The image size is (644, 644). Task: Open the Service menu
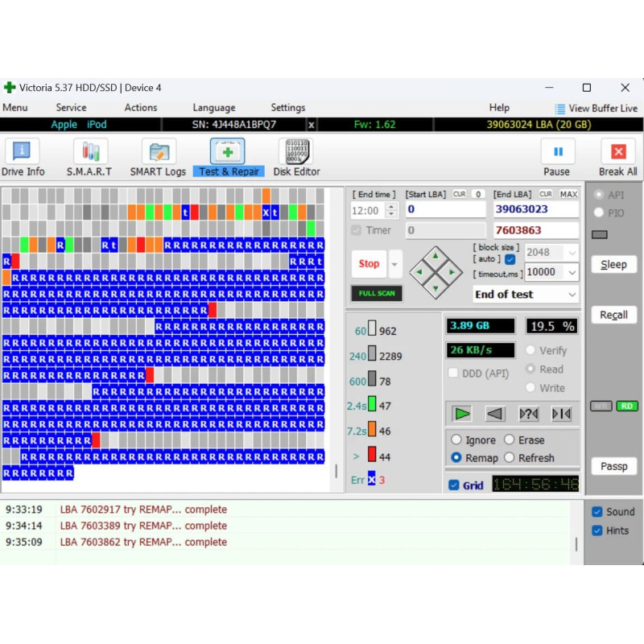click(x=71, y=108)
